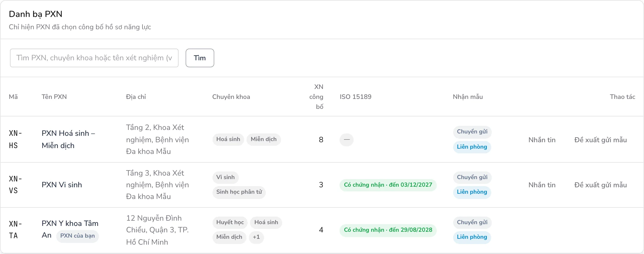644x254 pixels.
Task: Click the Tầng 3 address of PXN Vi sinh
Action: (157, 185)
